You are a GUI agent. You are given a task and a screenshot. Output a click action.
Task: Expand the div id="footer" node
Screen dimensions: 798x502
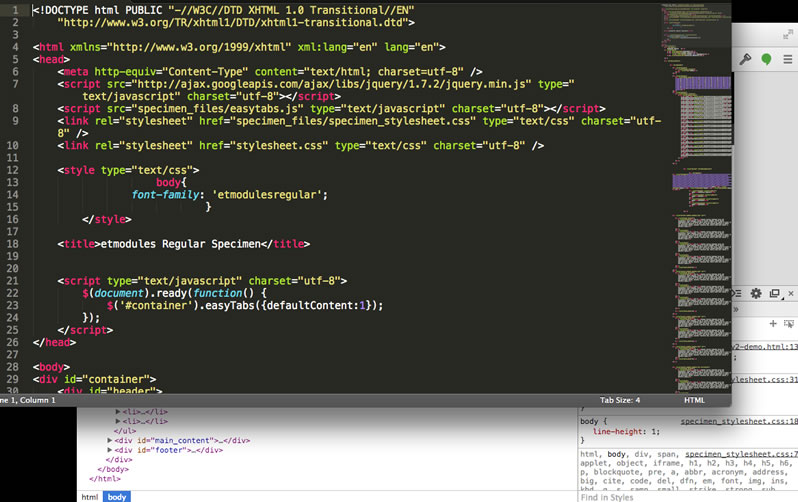click(x=109, y=450)
